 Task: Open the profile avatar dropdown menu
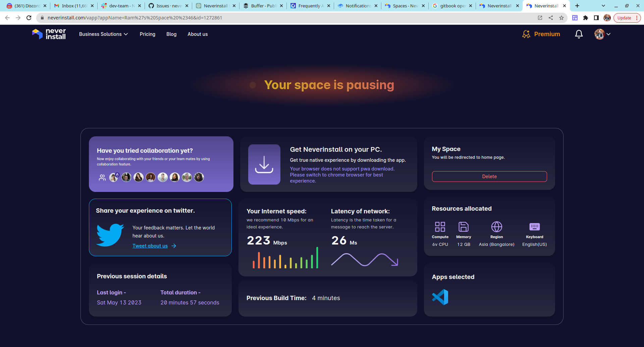click(x=602, y=34)
